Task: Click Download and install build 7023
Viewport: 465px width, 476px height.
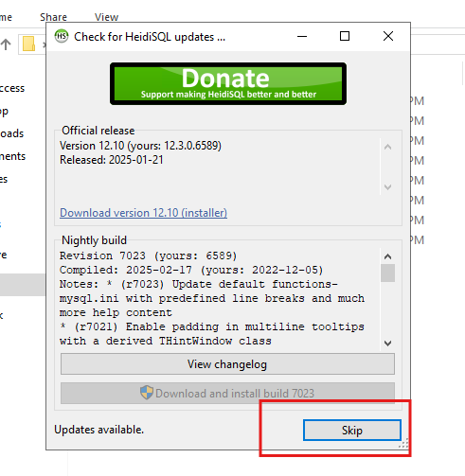Action: point(227,393)
